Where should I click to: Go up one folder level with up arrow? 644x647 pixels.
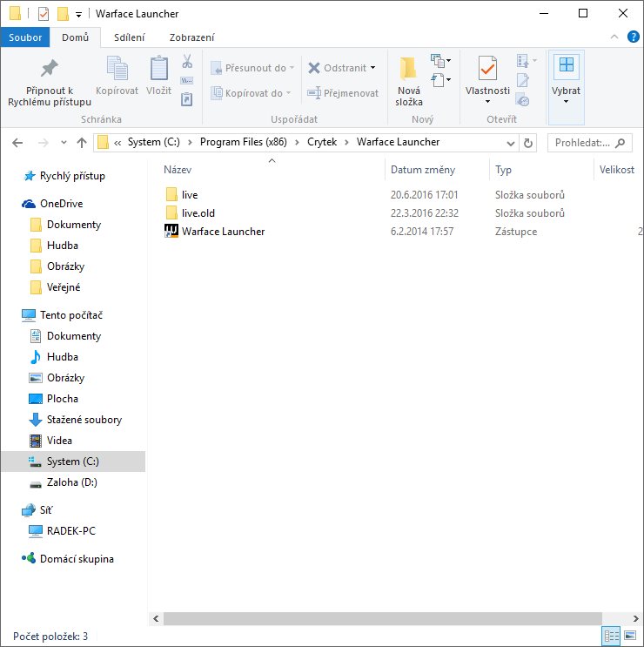tap(81, 143)
